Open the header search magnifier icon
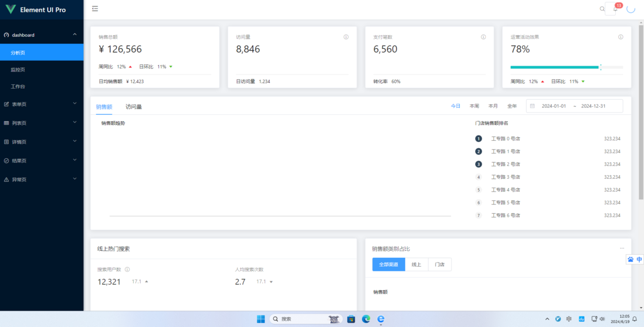 tap(602, 9)
